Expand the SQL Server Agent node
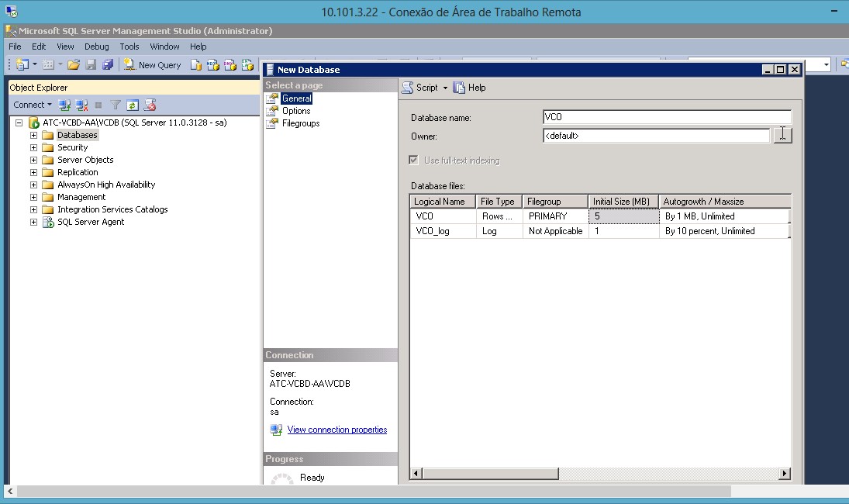Image resolution: width=849 pixels, height=504 pixels. [x=33, y=222]
